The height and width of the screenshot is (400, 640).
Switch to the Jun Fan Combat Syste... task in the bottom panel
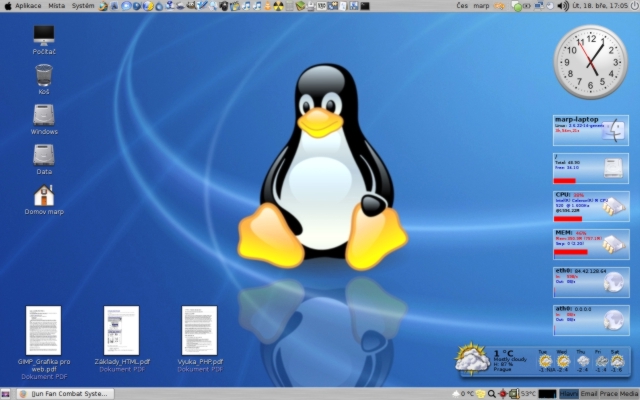coord(65,394)
